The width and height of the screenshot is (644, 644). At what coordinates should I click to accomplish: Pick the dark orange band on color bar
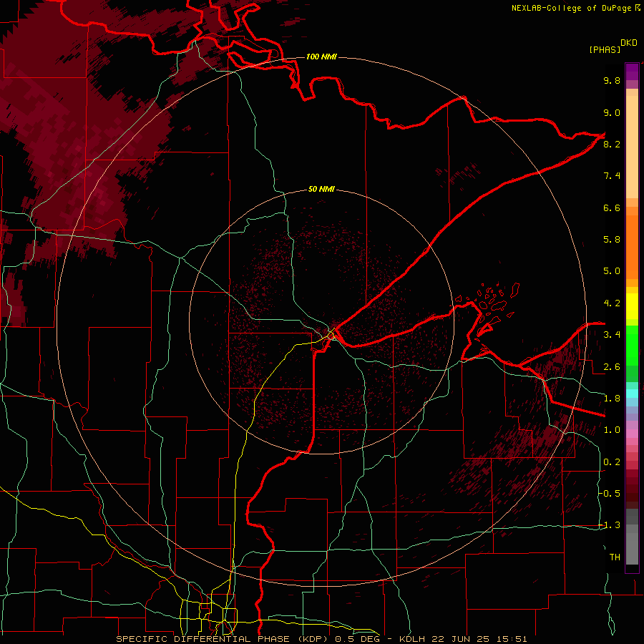tap(632, 246)
